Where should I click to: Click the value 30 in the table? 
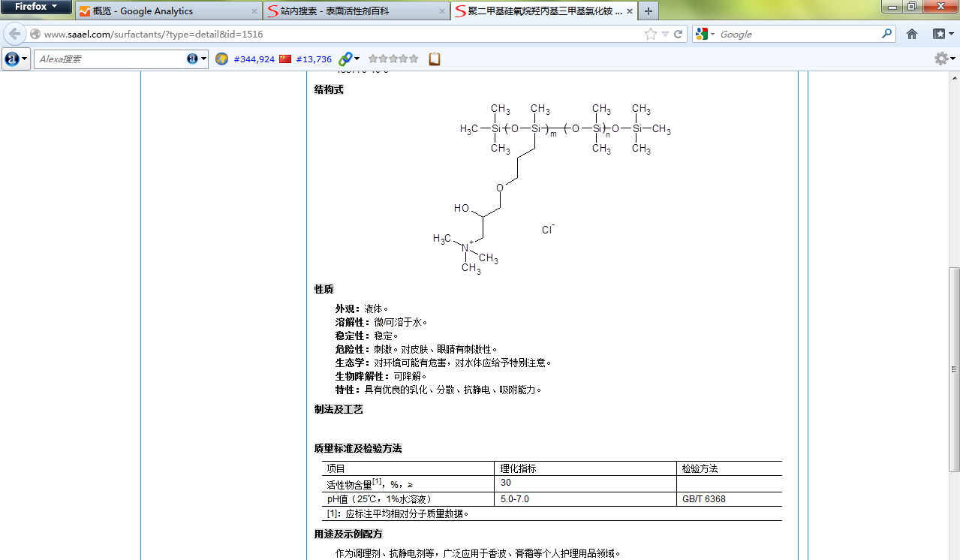[x=506, y=483]
